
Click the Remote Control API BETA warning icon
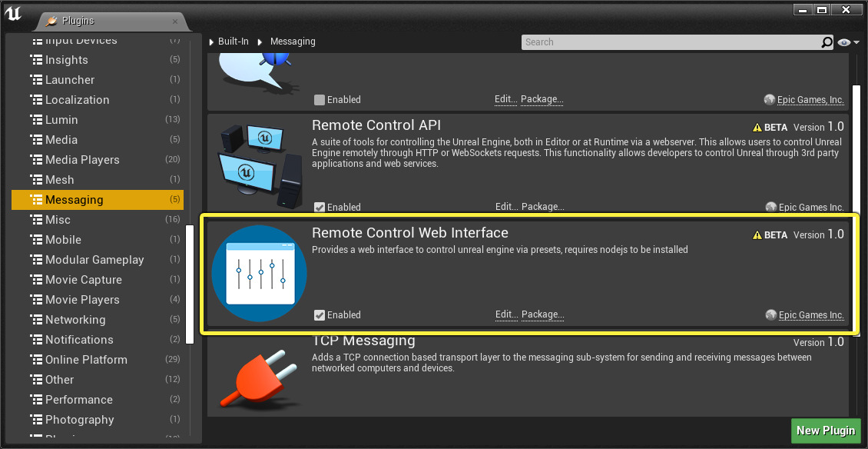click(757, 127)
